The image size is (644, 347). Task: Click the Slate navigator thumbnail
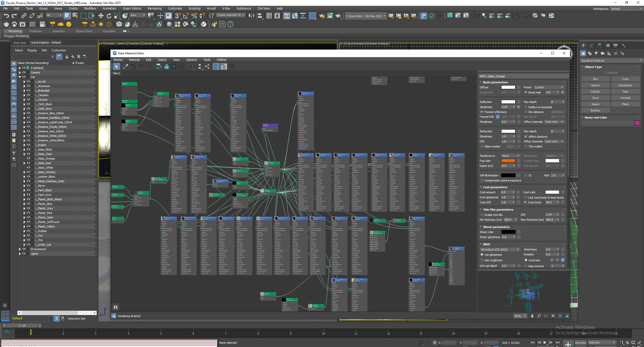(x=524, y=291)
